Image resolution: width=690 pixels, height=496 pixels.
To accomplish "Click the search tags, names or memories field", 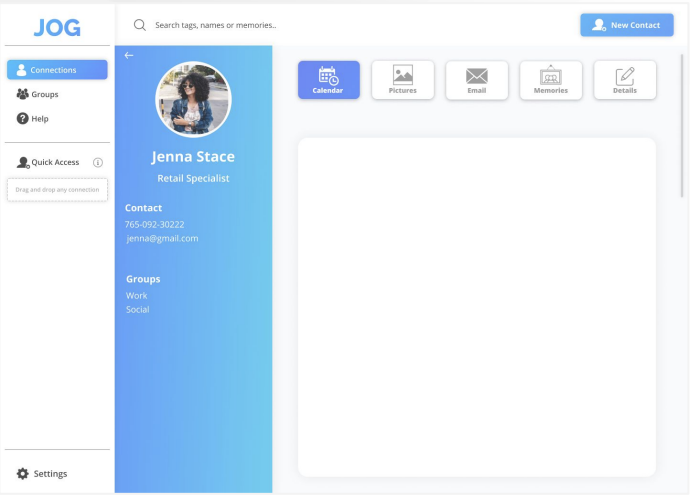I will [x=300, y=25].
